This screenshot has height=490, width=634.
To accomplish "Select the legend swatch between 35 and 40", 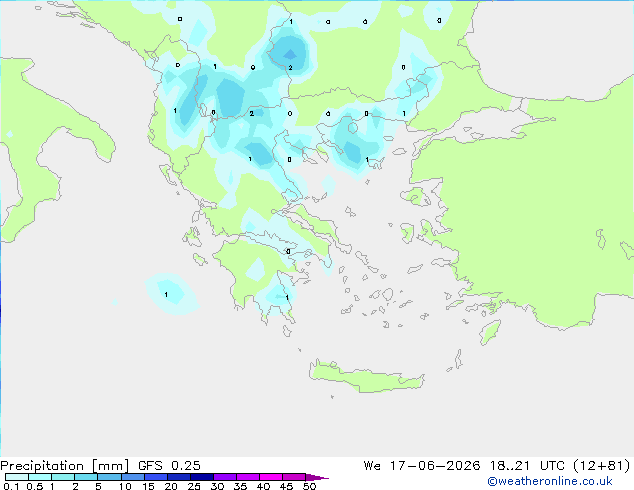I will [x=248, y=477].
